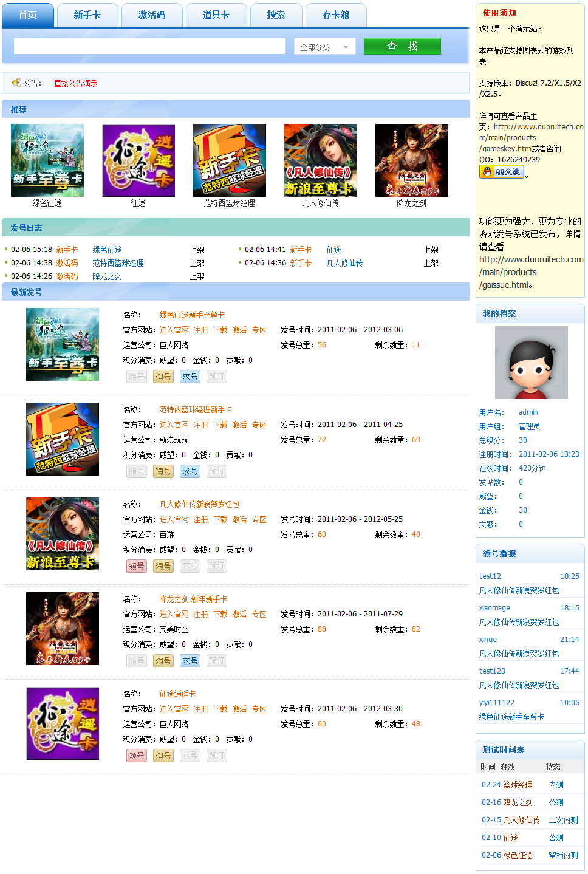Switch to the 新手卡 tab
The height and width of the screenshot is (874, 588).
pyautogui.click(x=87, y=15)
